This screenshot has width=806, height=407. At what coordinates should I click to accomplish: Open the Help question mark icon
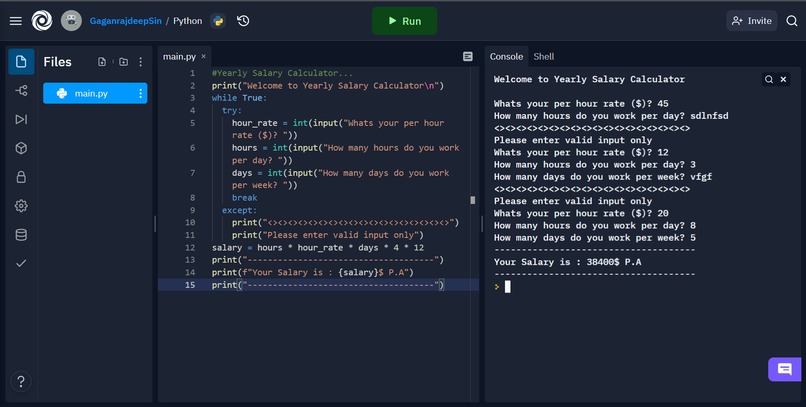[21, 381]
